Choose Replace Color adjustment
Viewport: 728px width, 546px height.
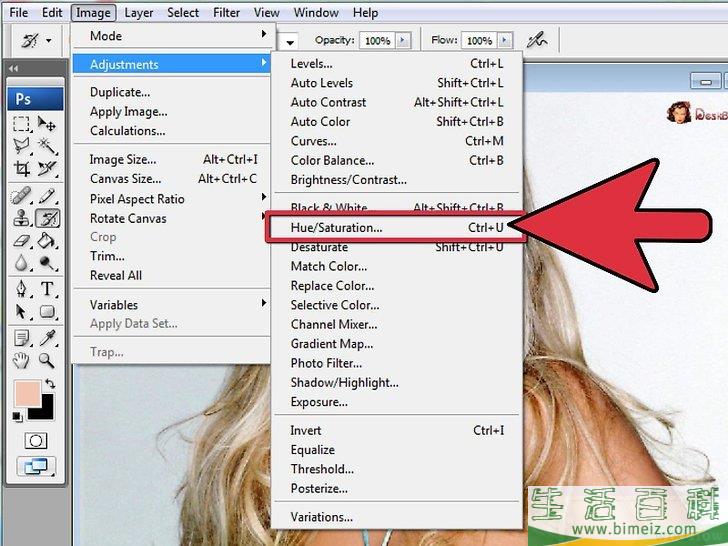click(x=396, y=286)
